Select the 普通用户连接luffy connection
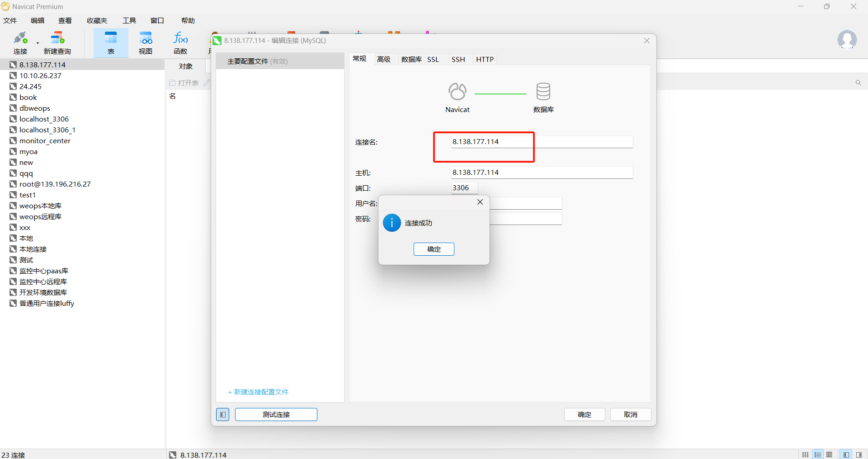 [x=47, y=303]
